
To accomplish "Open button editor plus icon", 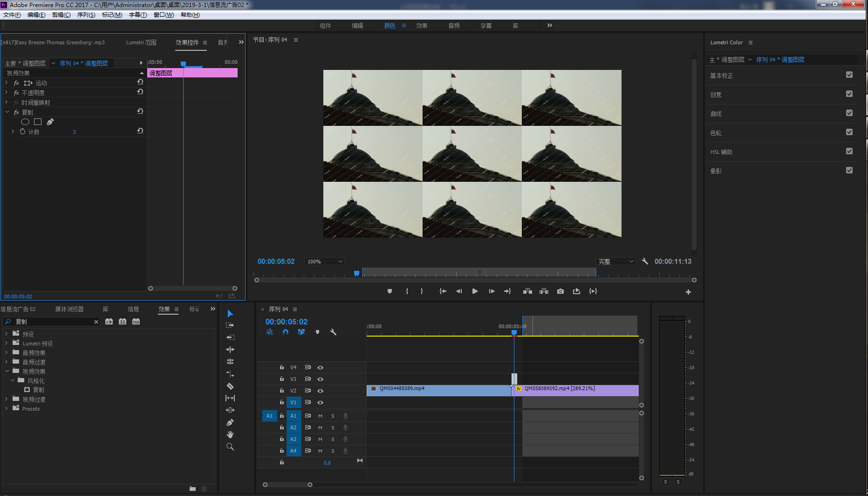I will [x=688, y=292].
